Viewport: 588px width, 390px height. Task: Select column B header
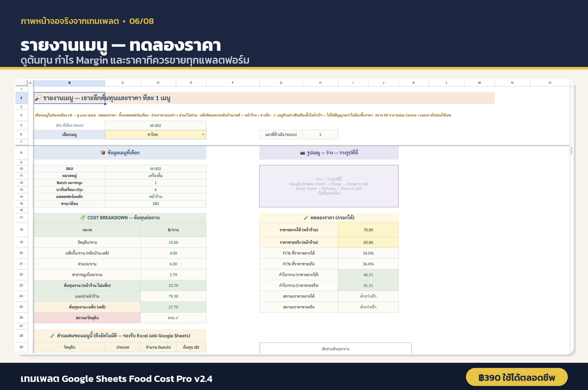[x=69, y=83]
